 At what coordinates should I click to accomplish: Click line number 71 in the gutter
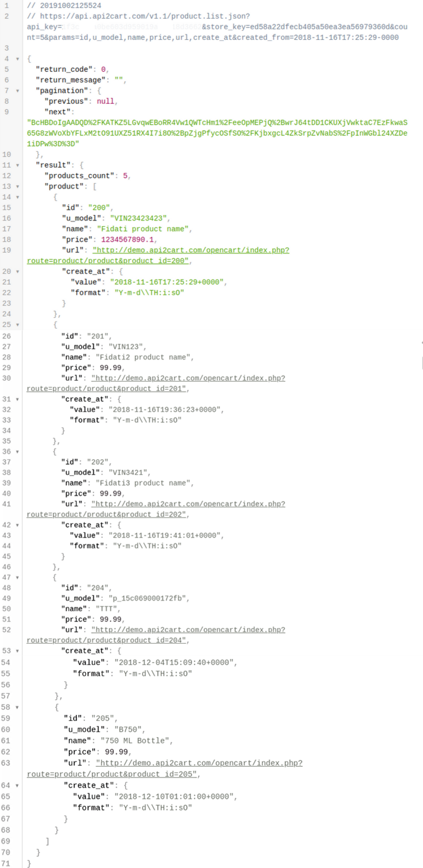point(6,863)
